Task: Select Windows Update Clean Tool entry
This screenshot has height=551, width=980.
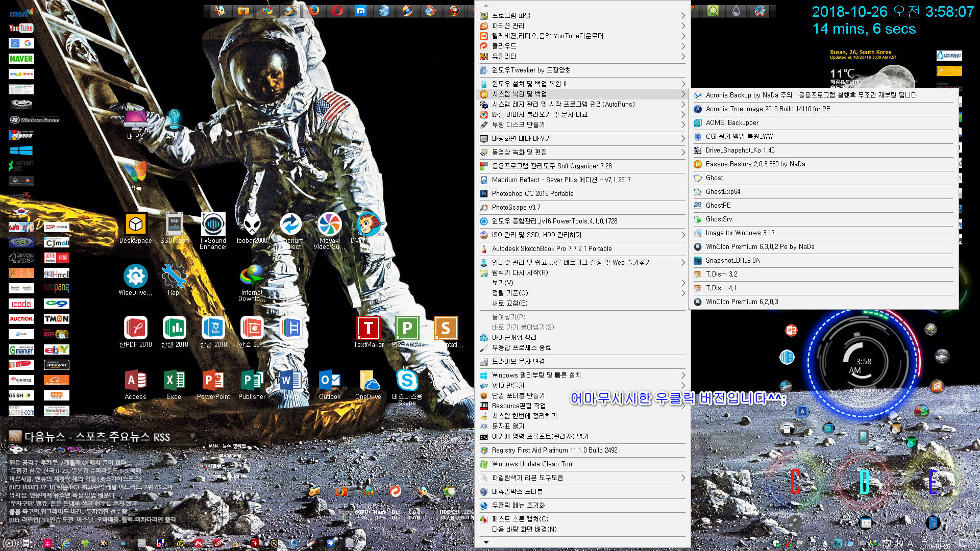Action: point(582,464)
